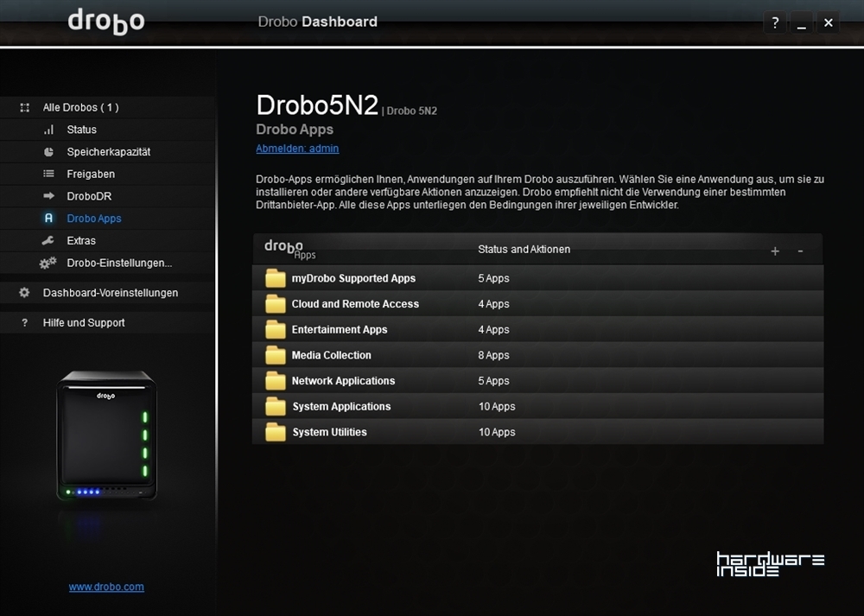Navigate to DroboDR
This screenshot has height=616, width=864.
point(107,196)
